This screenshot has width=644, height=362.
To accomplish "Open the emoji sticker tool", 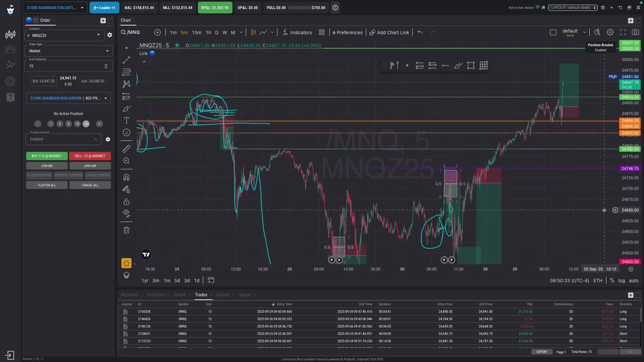I will pos(126,133).
